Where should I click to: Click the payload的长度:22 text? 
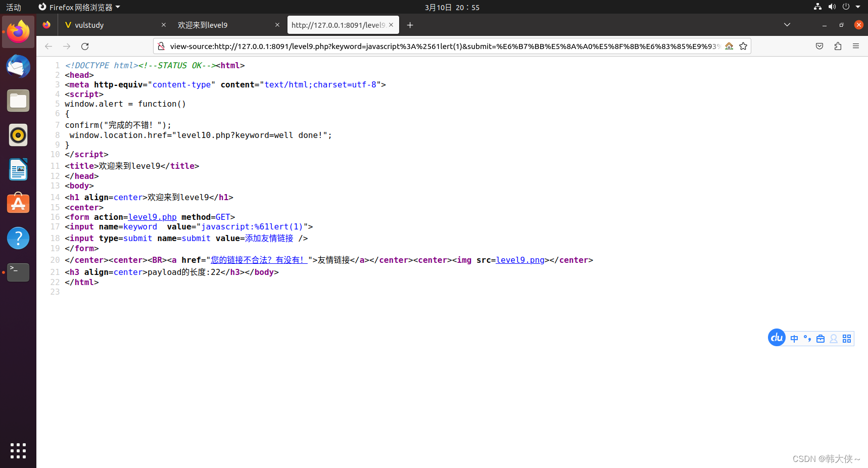(x=184, y=272)
